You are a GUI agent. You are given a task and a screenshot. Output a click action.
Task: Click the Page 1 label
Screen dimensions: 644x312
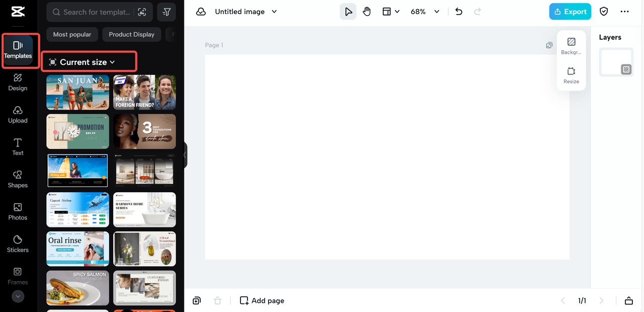click(214, 45)
